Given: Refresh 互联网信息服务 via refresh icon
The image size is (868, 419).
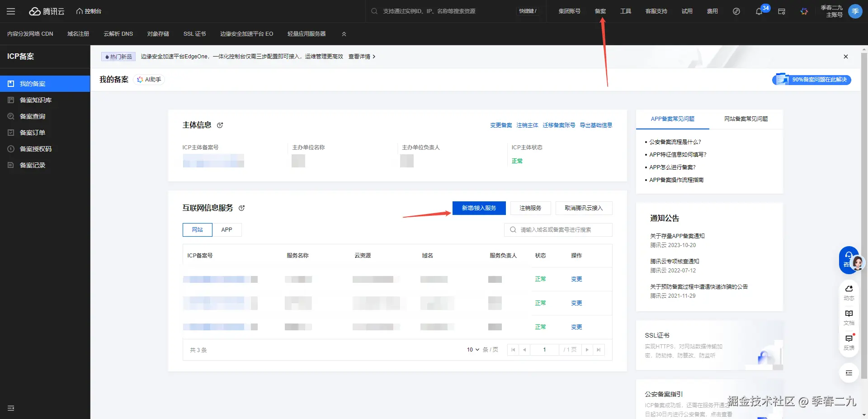Looking at the screenshot, I should pos(242,208).
